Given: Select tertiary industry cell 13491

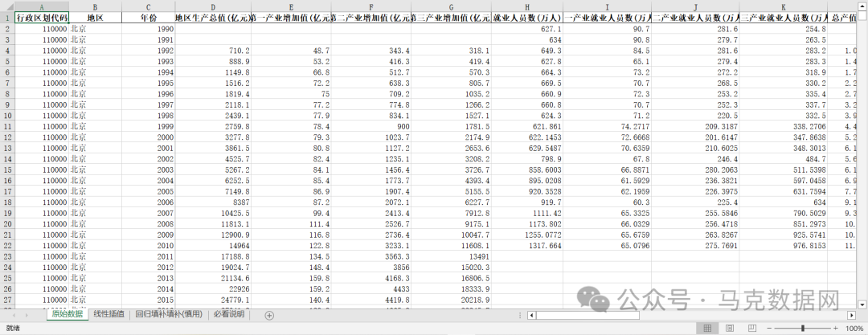Looking at the screenshot, I should [451, 256].
